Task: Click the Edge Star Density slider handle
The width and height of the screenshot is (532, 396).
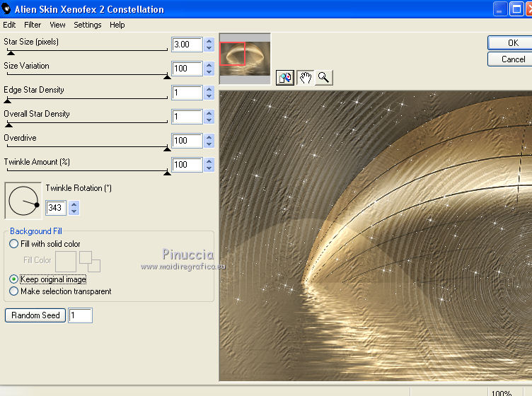Action: 8,101
